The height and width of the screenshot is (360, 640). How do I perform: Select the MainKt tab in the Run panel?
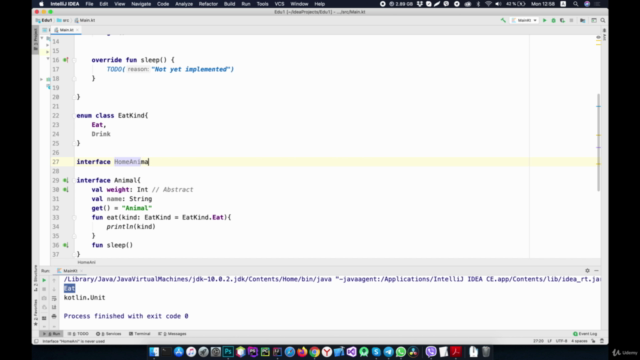[70, 271]
